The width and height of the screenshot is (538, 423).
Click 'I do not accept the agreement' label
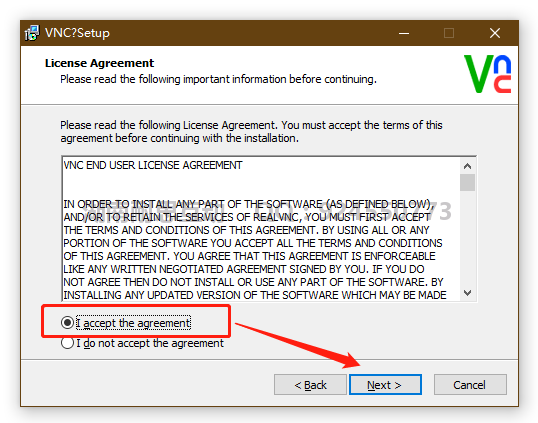tap(150, 343)
